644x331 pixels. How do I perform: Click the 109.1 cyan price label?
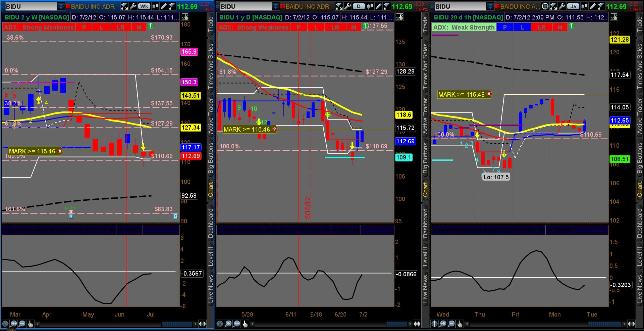click(x=404, y=157)
